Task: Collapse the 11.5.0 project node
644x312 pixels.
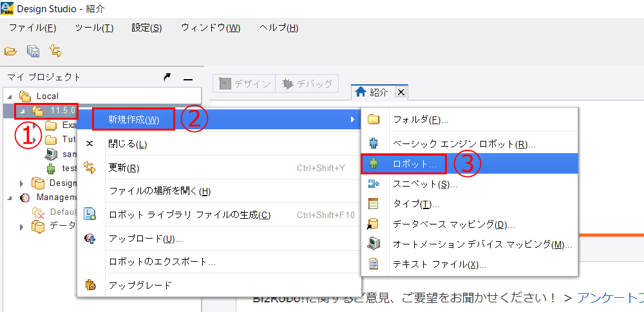Action: 23,111
